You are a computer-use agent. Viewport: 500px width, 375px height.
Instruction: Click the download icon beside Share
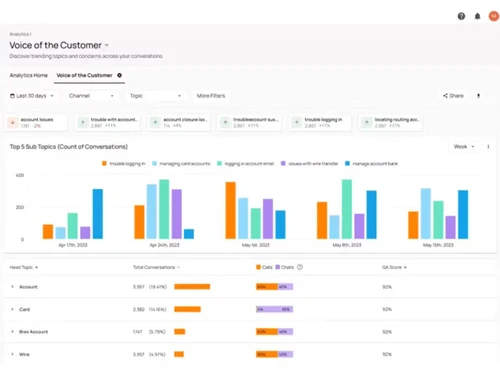point(478,96)
